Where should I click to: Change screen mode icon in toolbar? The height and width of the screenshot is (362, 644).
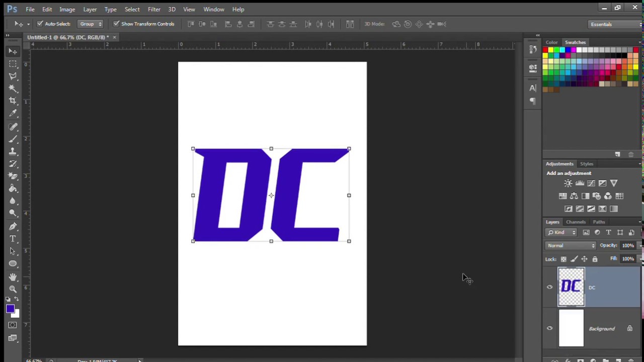(13, 338)
